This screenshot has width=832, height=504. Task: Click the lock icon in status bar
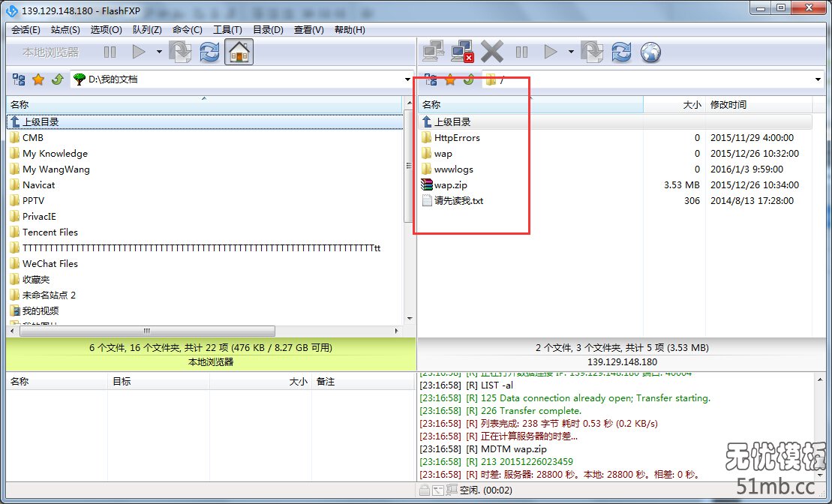pos(424,490)
